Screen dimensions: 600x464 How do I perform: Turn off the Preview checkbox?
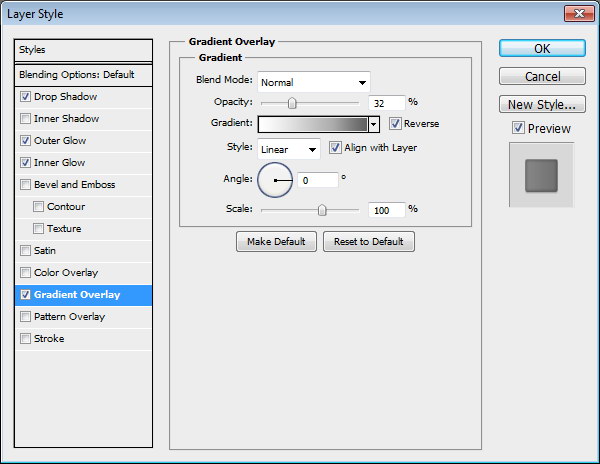click(517, 128)
